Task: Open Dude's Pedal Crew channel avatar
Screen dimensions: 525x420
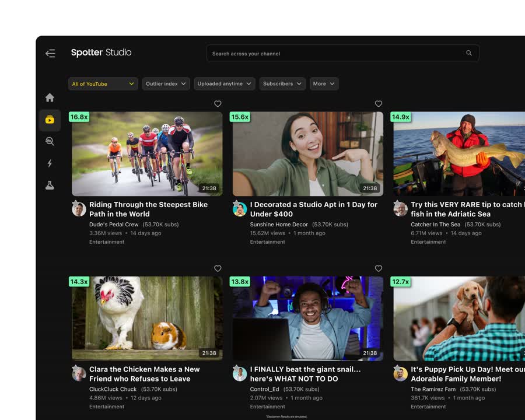Action: [x=79, y=209]
